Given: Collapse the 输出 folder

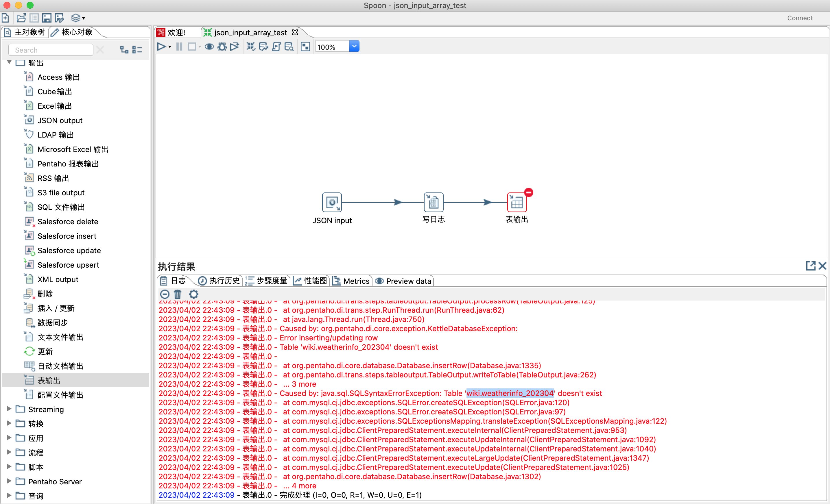Looking at the screenshot, I should coord(10,62).
